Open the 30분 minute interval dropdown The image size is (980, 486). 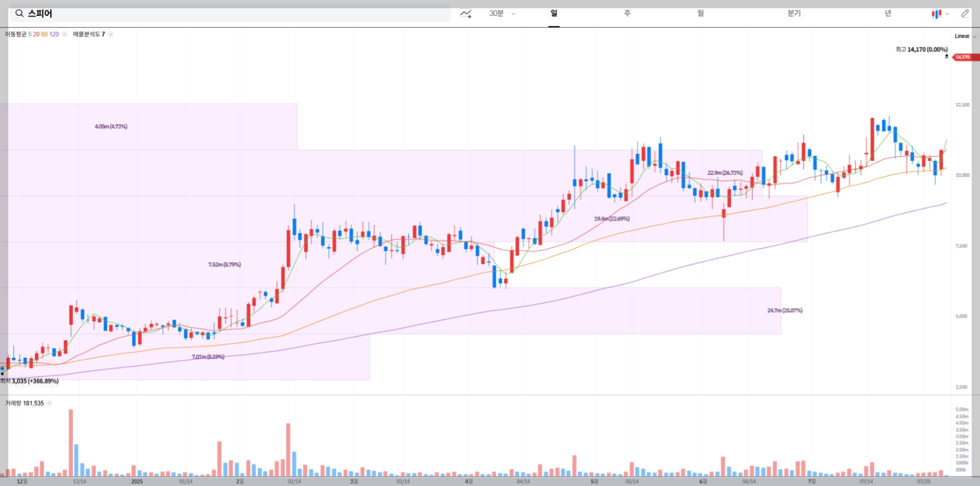[x=502, y=13]
